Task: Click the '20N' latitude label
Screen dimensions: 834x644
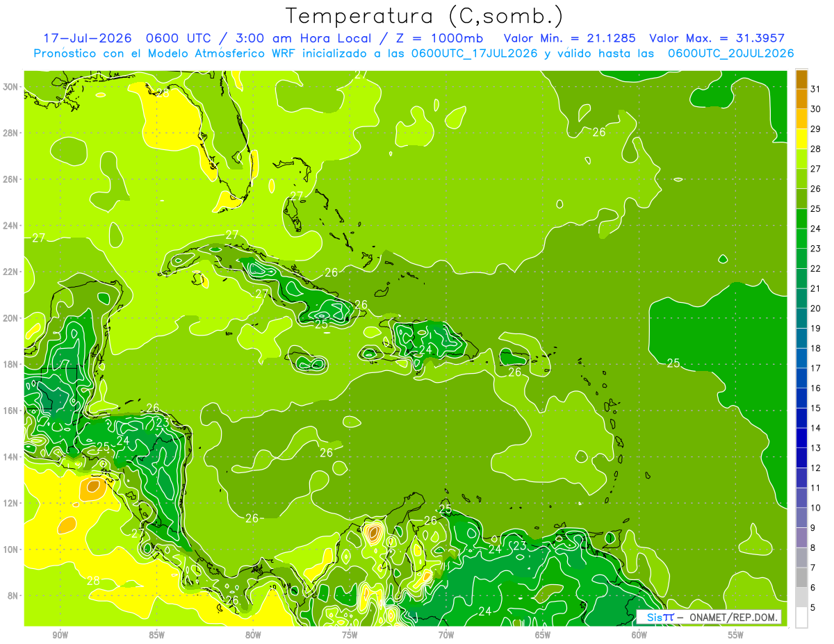Action: click(12, 318)
